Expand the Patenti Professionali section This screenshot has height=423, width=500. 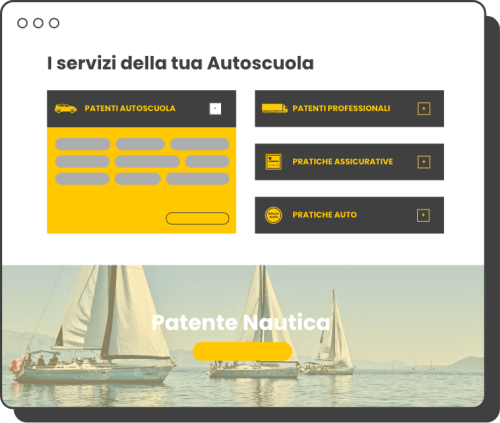(x=424, y=108)
